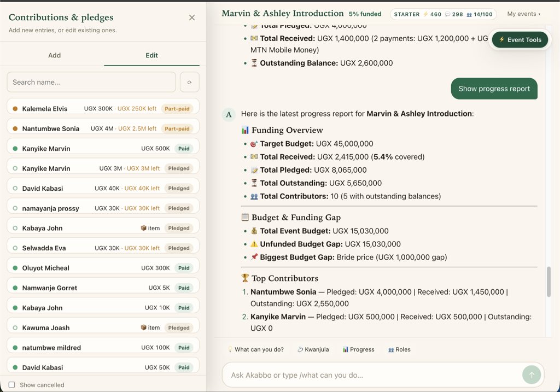Viewport: 560px width, 392px height.
Task: Open Kanyike Marvin UGX 500K paid entry
Action: 103,147
